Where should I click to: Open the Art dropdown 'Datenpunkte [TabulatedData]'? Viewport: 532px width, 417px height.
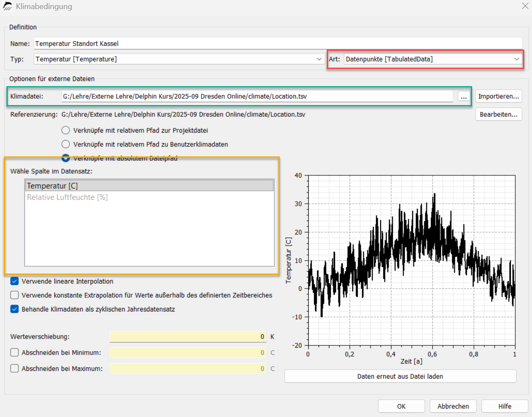coord(433,59)
